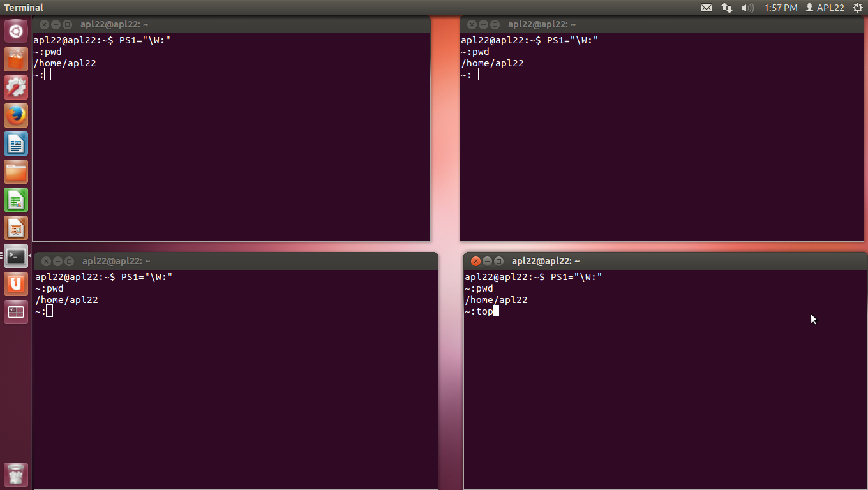Screen dimensions: 868x490
Task: Click the top-left terminal title apl22@apl22: ~
Action: click(x=114, y=24)
